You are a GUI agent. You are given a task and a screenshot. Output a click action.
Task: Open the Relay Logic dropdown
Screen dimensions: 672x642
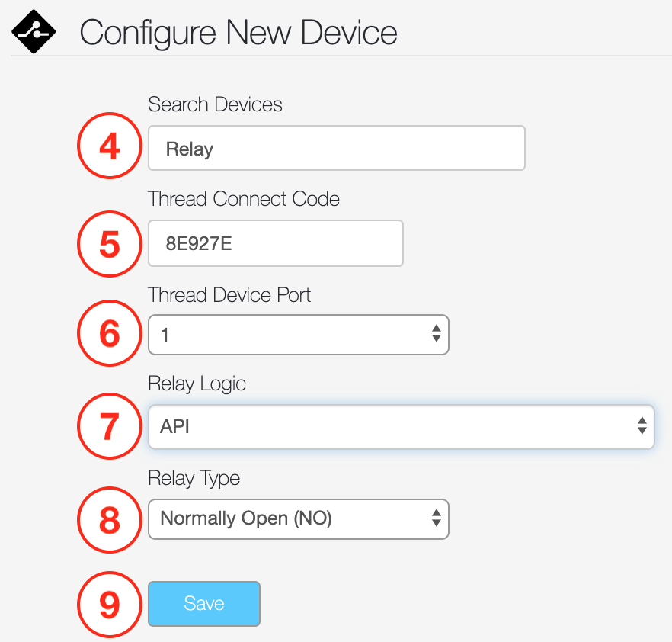pos(401,427)
